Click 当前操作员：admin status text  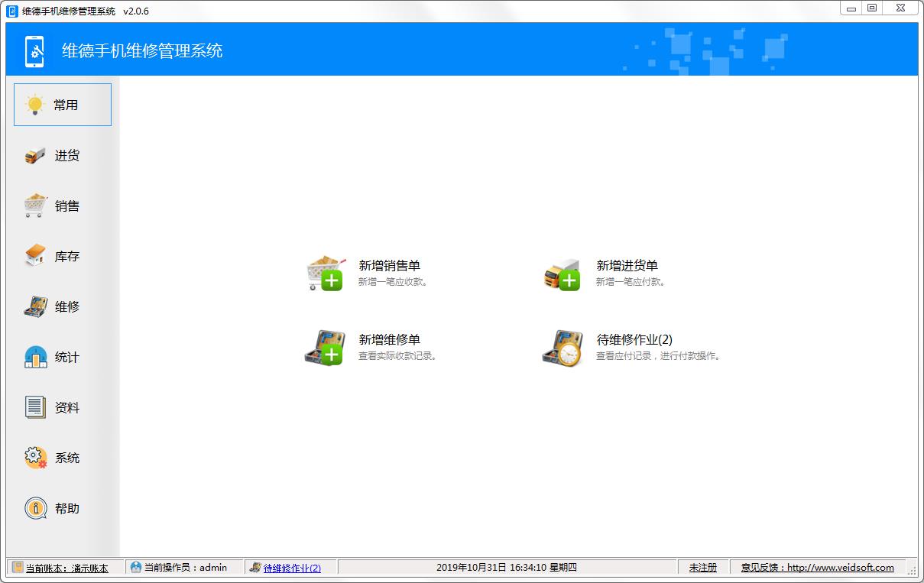(186, 568)
